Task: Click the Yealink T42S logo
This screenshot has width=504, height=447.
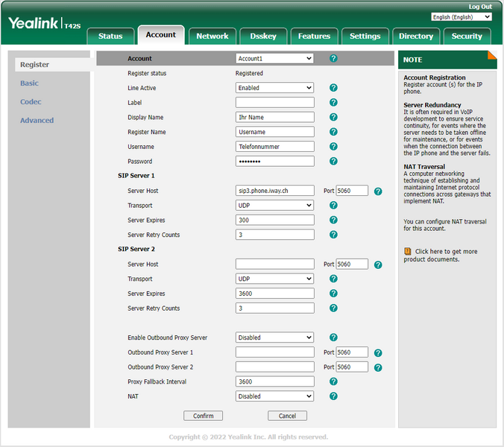Action: click(44, 23)
